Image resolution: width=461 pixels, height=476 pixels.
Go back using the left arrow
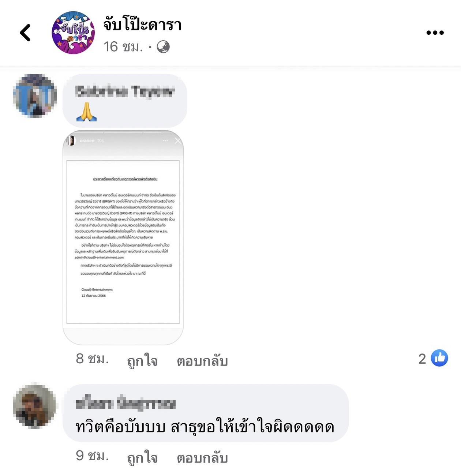point(25,33)
